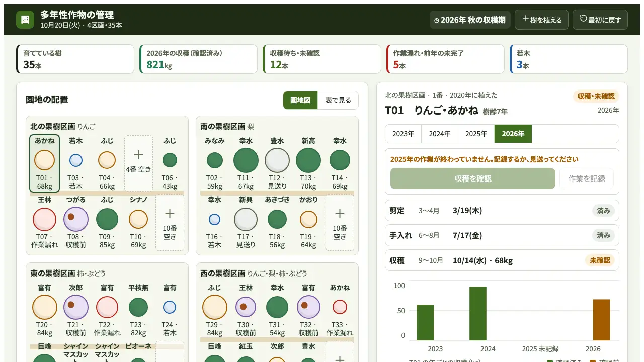The width and height of the screenshot is (644, 362).
Task: Select tree T08 つがる 収穫前
Action: pos(76,222)
